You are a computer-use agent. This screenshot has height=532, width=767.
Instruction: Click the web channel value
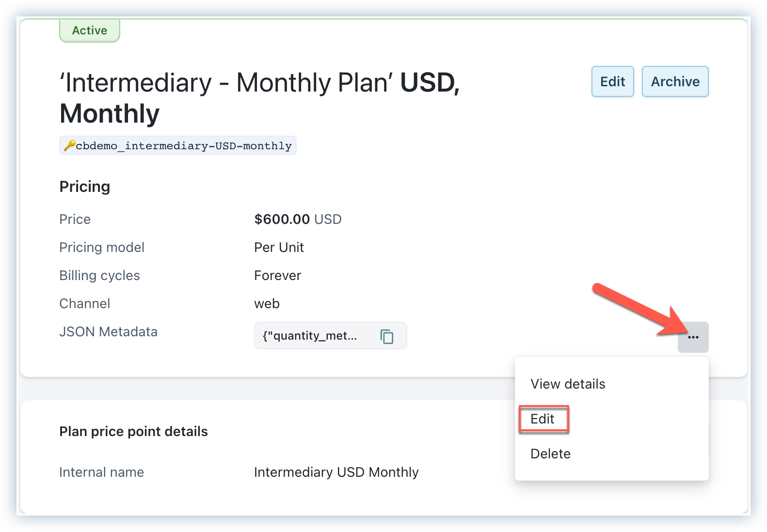[267, 304]
